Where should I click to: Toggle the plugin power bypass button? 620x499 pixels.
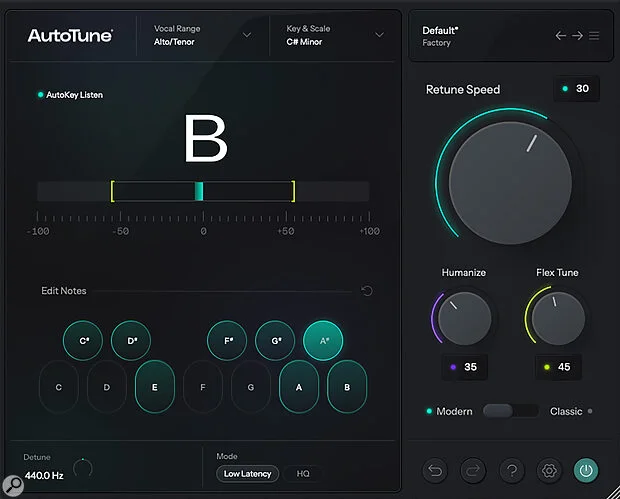click(x=587, y=469)
